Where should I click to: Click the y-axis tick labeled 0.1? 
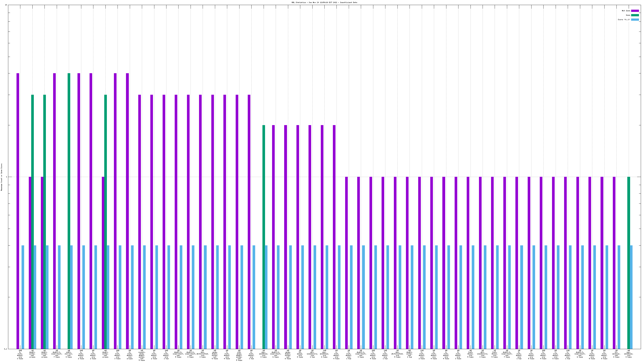pyautogui.click(x=5, y=349)
